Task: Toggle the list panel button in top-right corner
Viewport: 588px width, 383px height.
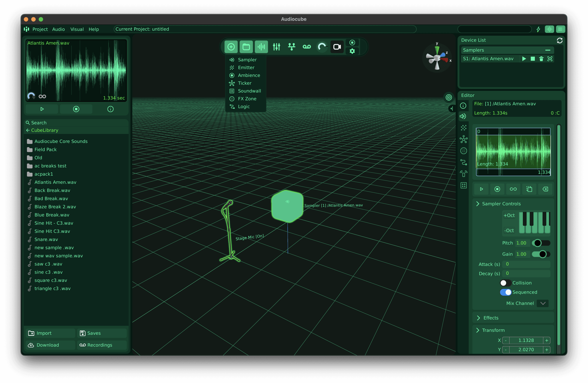Action: click(560, 29)
